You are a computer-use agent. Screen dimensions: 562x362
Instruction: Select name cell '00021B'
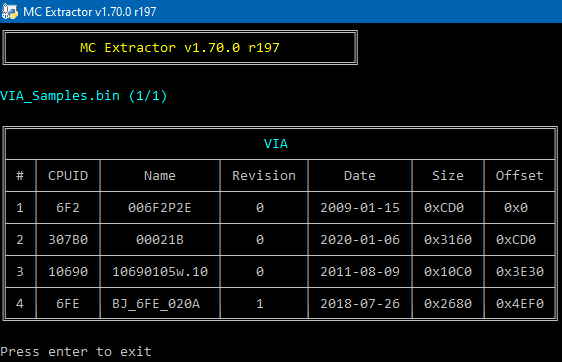[x=160, y=239]
